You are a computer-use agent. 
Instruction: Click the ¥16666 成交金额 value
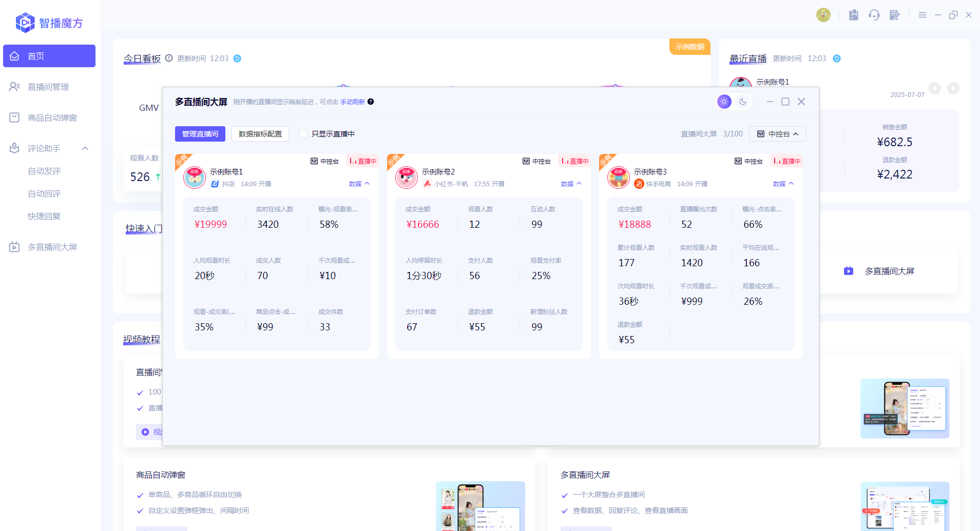(x=422, y=224)
